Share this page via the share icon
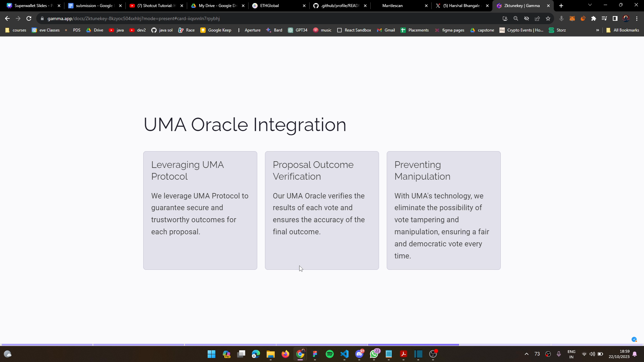This screenshot has height=362, width=644. click(537, 18)
